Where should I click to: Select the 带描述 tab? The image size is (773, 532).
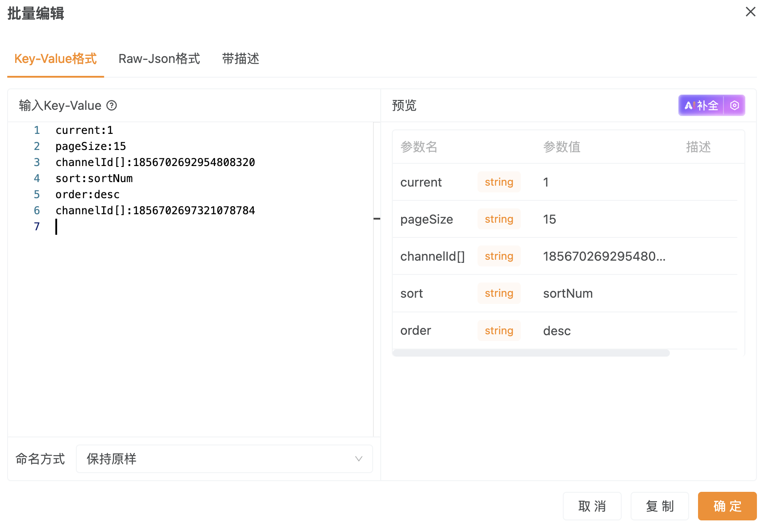click(x=241, y=58)
